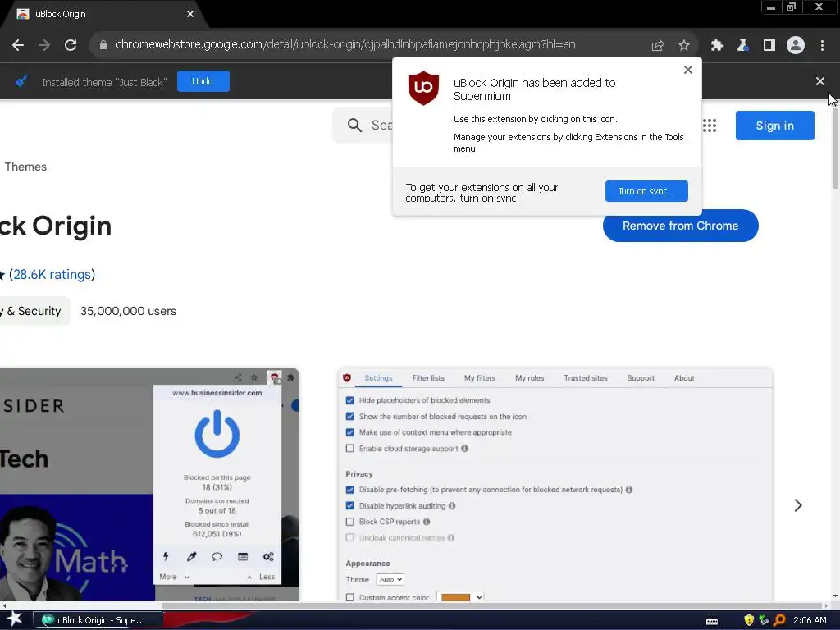The height and width of the screenshot is (630, 840).
Task: Click the eyedropper picker icon
Action: 191,557
